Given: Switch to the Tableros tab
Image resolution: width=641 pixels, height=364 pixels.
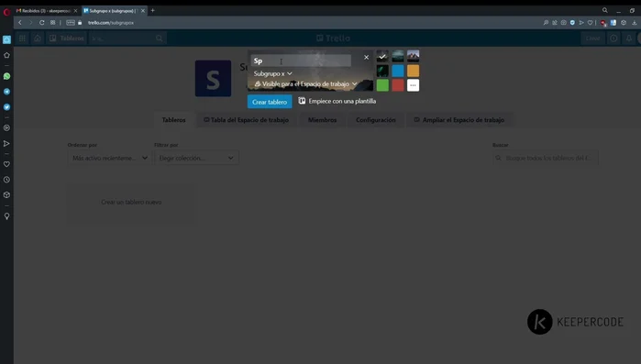Looking at the screenshot, I should 173,120.
